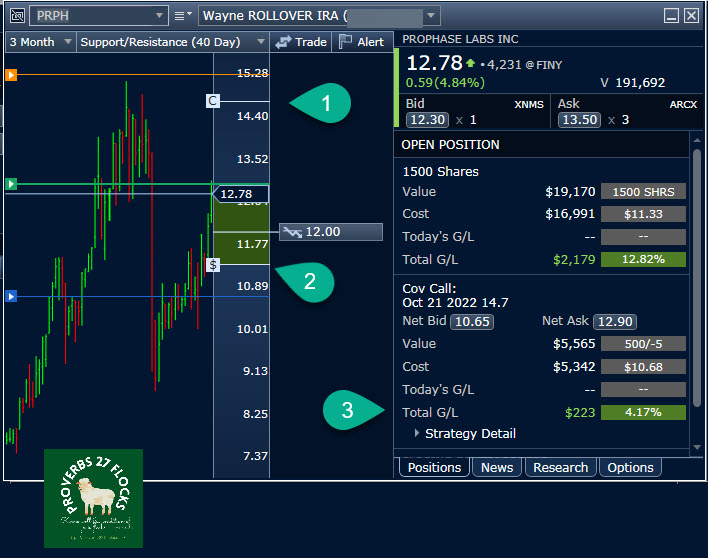Open the layout menu icon beside symbol
The image size is (708, 558).
183,16
